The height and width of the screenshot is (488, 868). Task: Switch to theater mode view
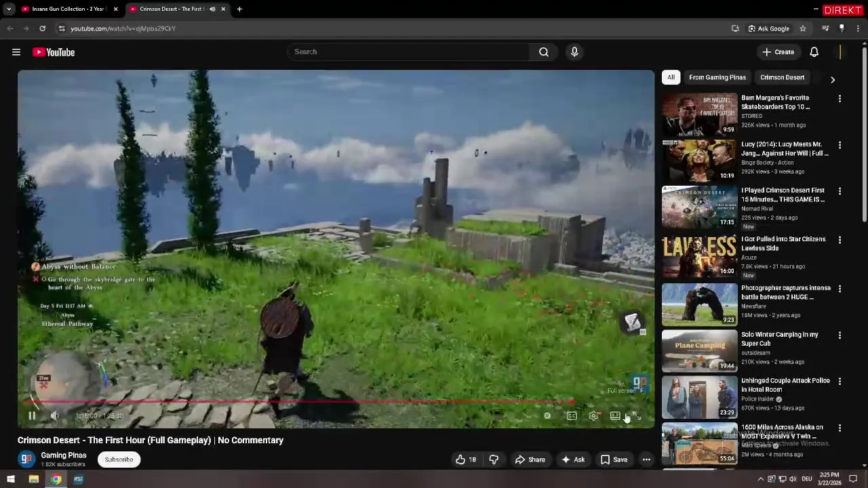tap(615, 415)
